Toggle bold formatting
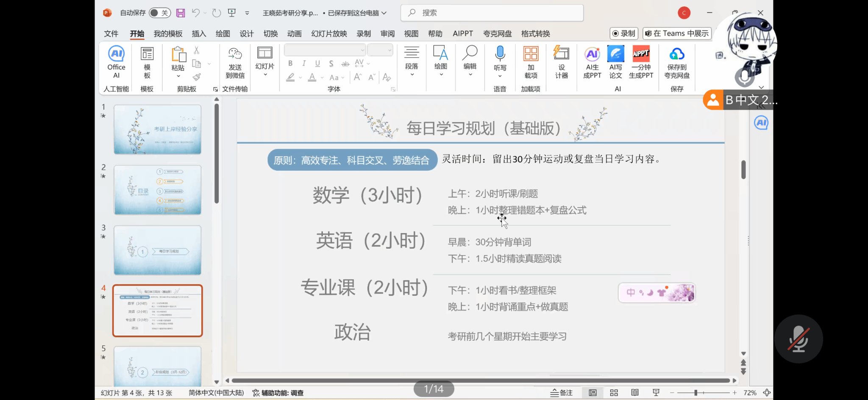The width and height of the screenshot is (868, 400). (x=290, y=64)
